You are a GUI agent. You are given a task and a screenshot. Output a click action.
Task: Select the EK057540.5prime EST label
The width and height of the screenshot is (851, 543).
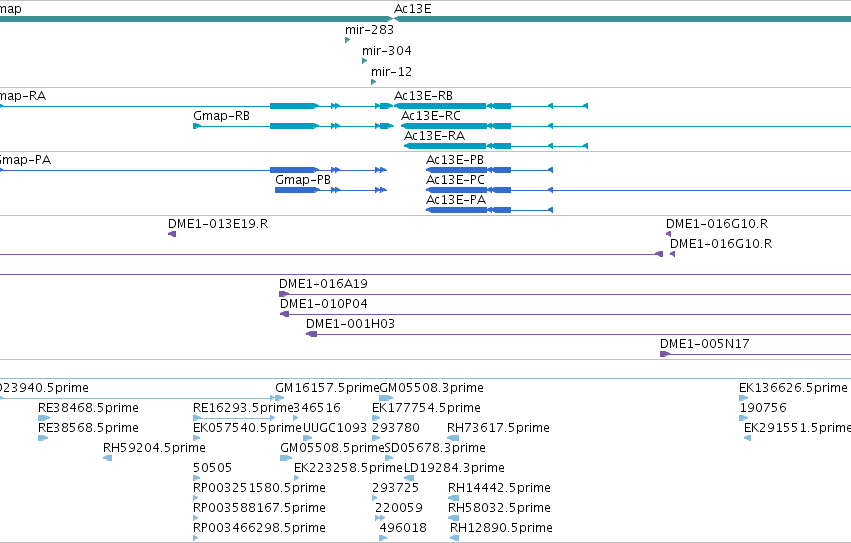[247, 428]
